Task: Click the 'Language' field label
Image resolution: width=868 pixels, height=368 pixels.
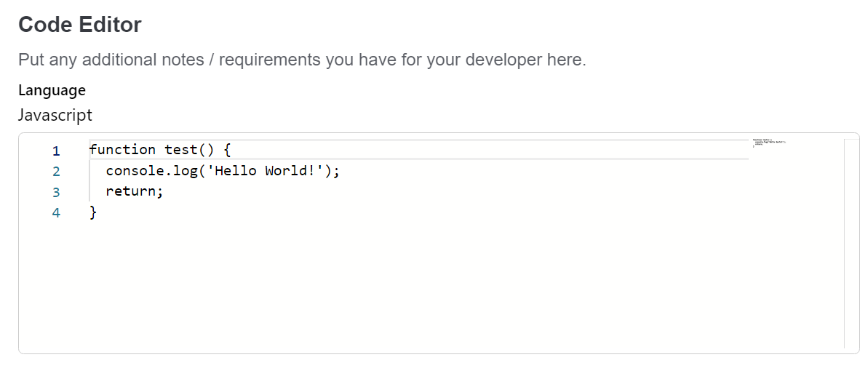Action: [x=52, y=89]
